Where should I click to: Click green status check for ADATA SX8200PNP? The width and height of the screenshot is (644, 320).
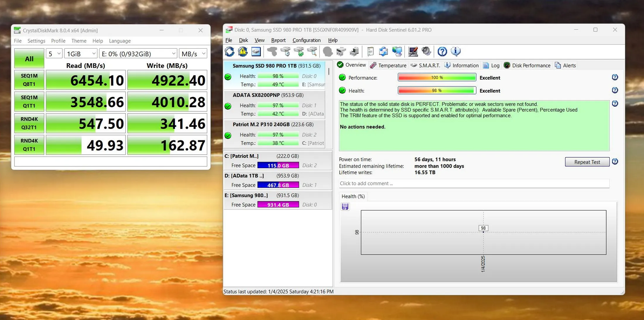click(228, 106)
